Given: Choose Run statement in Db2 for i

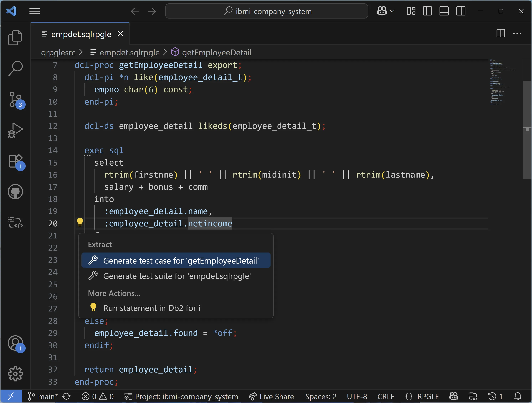Looking at the screenshot, I should pos(176,308).
